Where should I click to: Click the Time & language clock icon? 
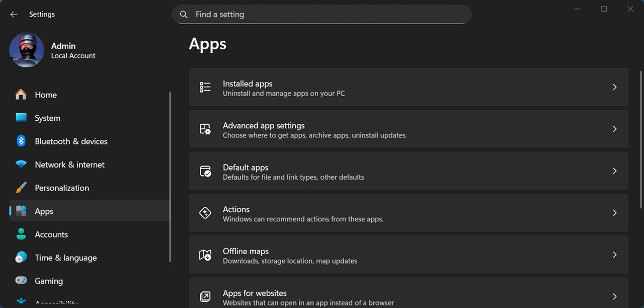tap(21, 257)
